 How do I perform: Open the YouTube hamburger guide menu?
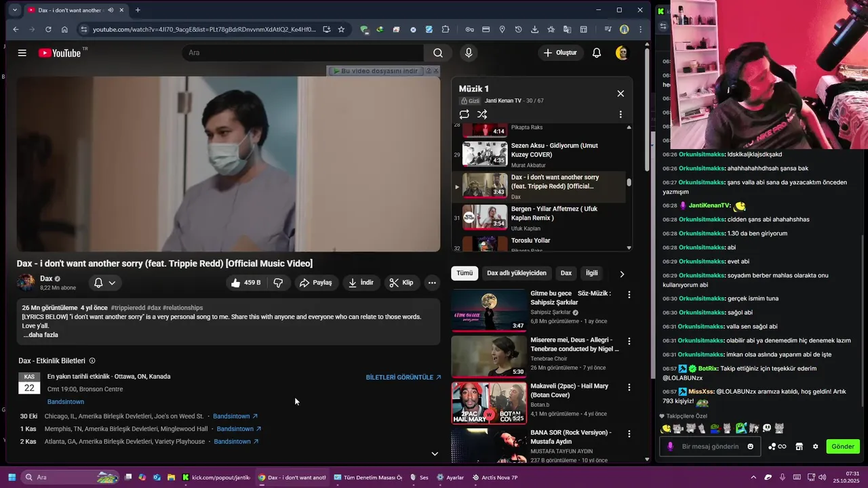pos(22,53)
